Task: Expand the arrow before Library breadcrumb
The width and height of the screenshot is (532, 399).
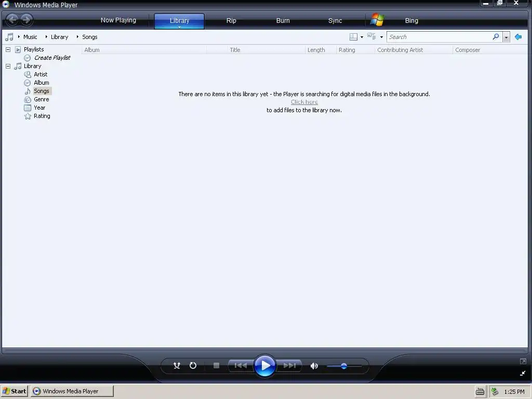Action: tap(46, 37)
